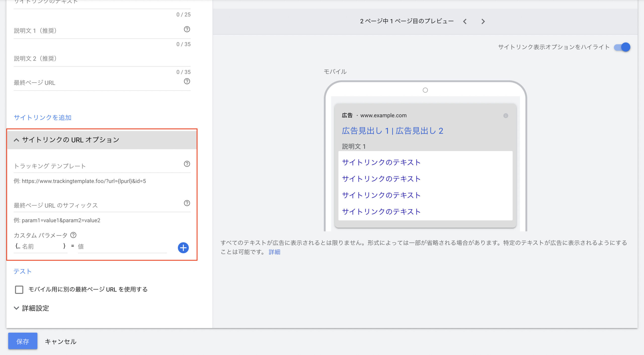Image resolution: width=644 pixels, height=355 pixels.
Task: Go to next preview page arrow
Action: pos(483,22)
